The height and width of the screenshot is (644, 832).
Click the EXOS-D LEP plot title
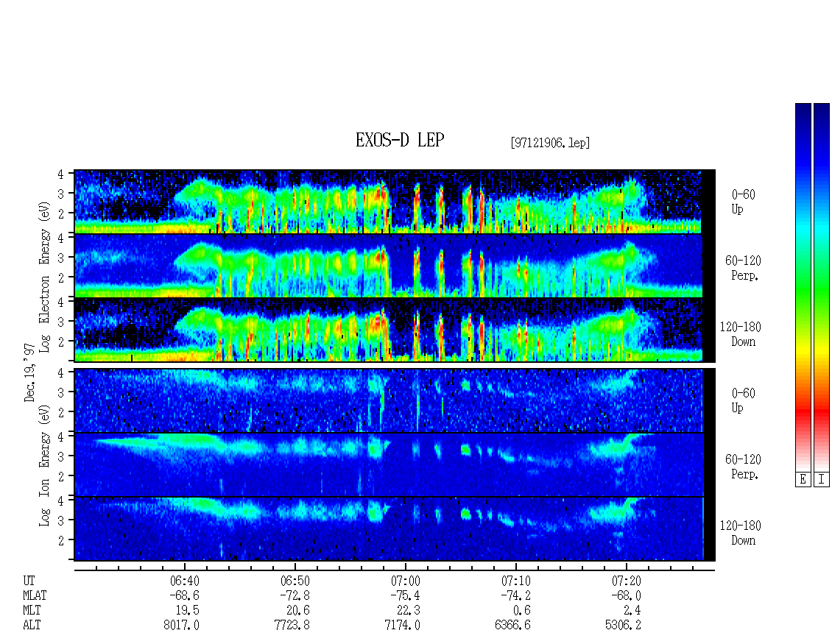400,140
